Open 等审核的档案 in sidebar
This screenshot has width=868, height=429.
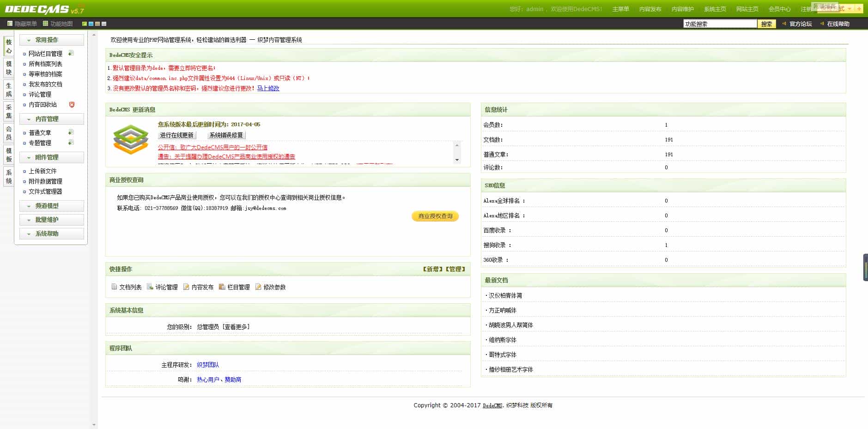(x=45, y=74)
